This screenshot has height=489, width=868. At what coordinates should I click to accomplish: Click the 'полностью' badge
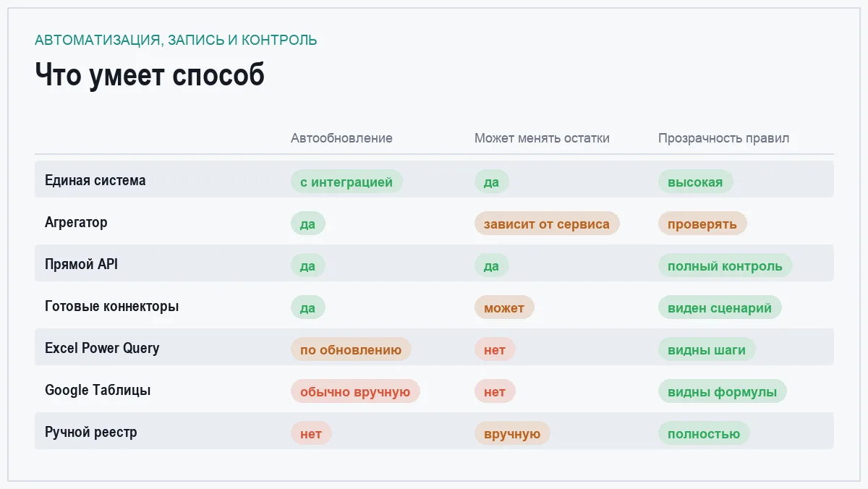pos(704,433)
